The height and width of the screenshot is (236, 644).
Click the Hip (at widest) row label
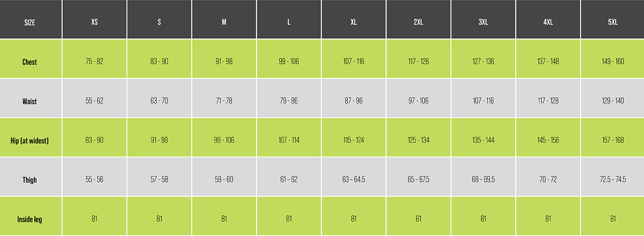pyautogui.click(x=30, y=140)
